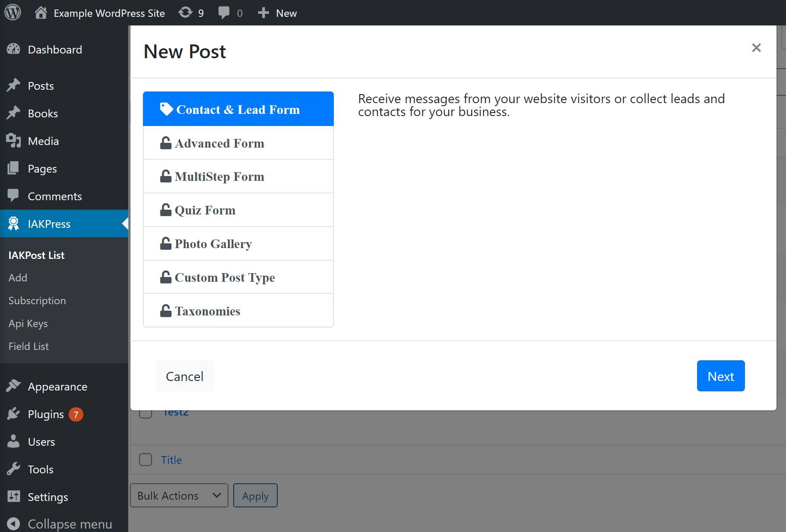Click the Users person icon
Screen dimensions: 786x532
tap(13, 441)
